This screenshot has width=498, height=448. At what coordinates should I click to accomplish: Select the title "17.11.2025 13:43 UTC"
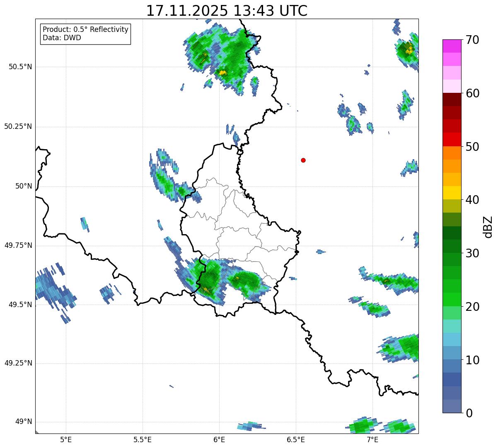pos(227,11)
